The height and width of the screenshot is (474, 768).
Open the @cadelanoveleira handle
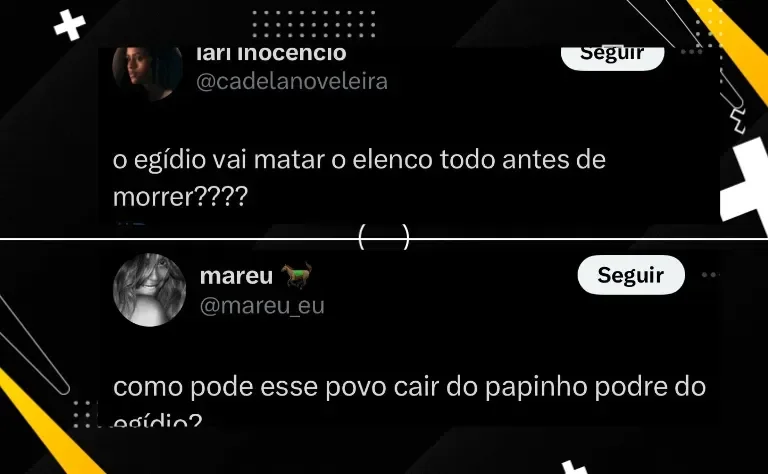pos(292,81)
